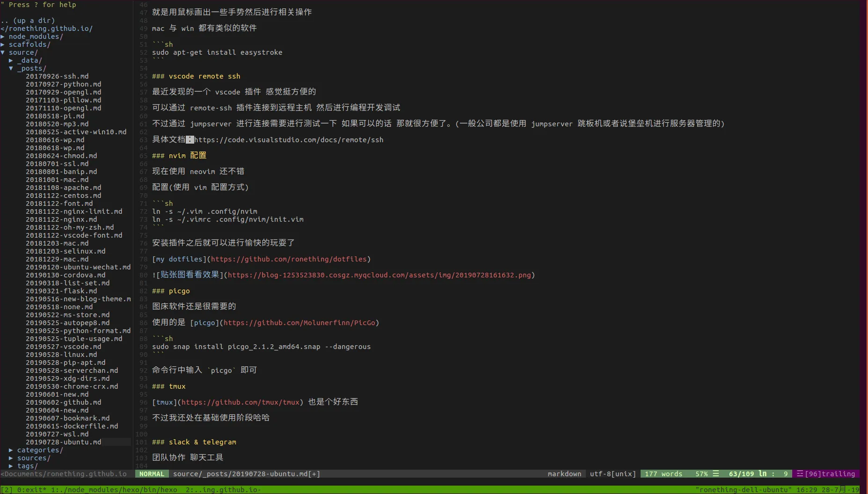Click the utf-8[unix] encoding indicator

click(613, 474)
